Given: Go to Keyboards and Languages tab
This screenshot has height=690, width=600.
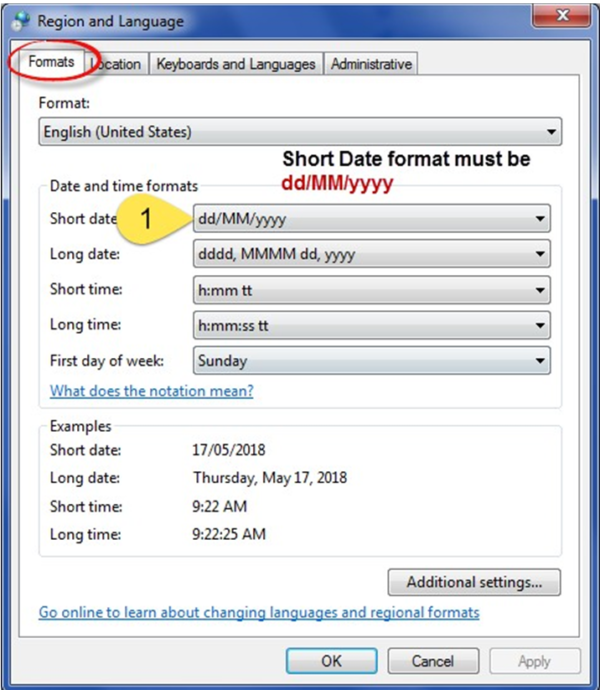Looking at the screenshot, I should 236,64.
